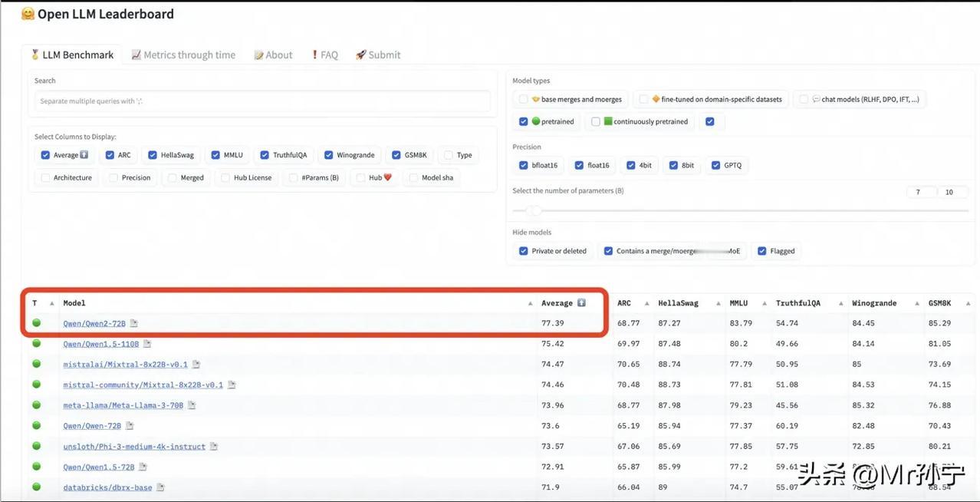The width and height of the screenshot is (980, 502).
Task: Open details icon beside meta-llama/Meta-Llama-3-70B
Action: pyautogui.click(x=192, y=405)
